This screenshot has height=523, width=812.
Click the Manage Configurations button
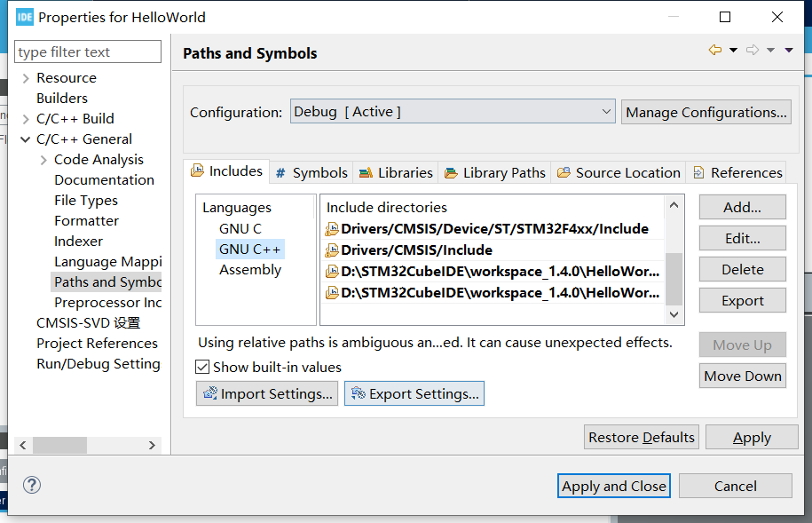point(706,112)
